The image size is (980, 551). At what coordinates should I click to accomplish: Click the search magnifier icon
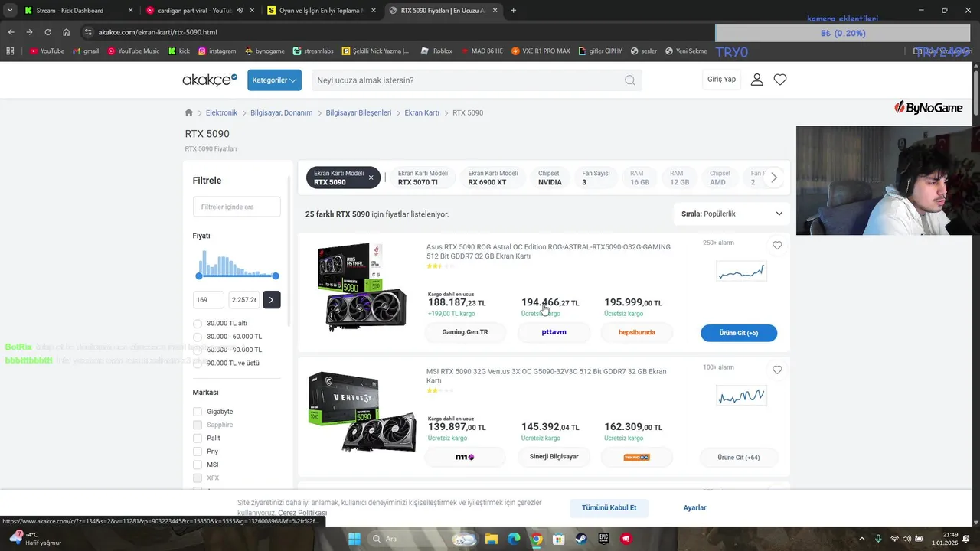click(629, 80)
